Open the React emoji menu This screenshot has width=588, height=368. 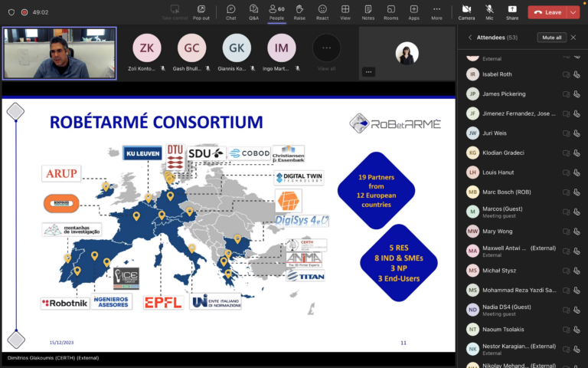322,12
